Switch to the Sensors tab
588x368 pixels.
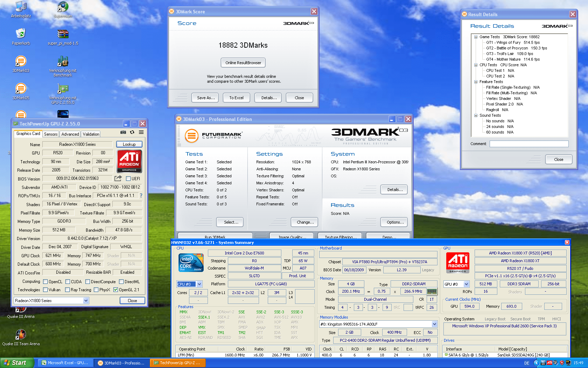click(51, 134)
